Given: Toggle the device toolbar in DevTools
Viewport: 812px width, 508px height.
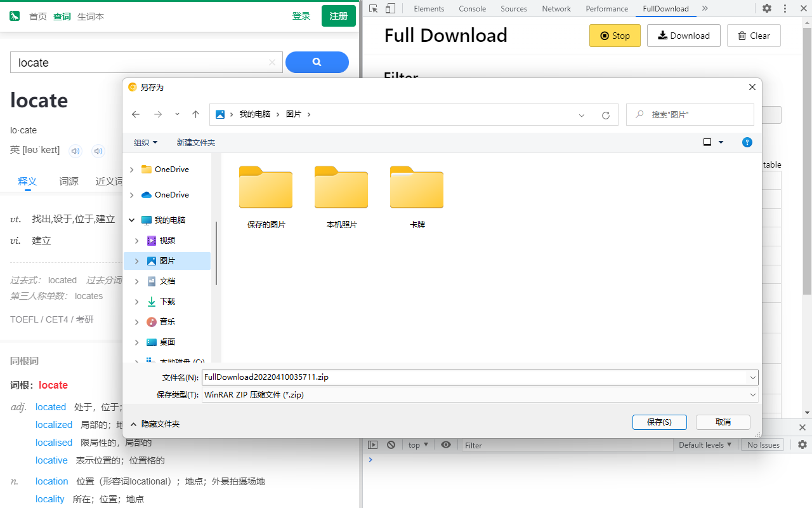Looking at the screenshot, I should point(390,8).
